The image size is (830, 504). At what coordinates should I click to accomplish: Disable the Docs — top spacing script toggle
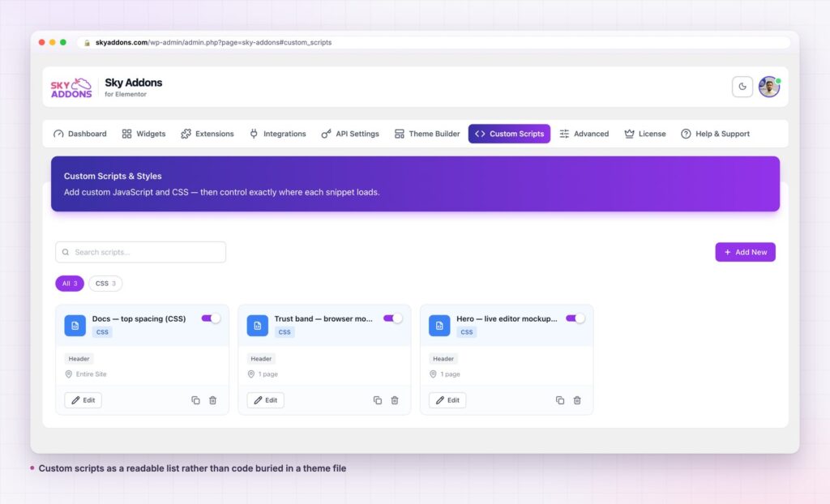211,318
